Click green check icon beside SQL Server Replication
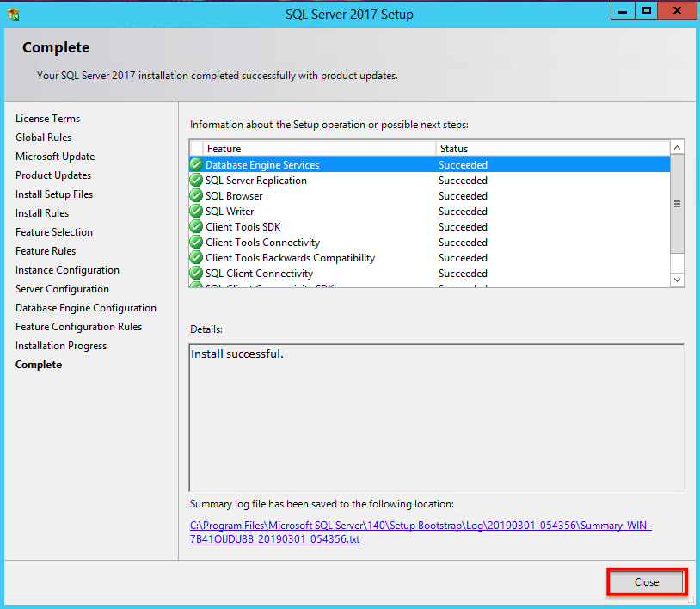Viewport: 700px width, 609px height. [196, 180]
